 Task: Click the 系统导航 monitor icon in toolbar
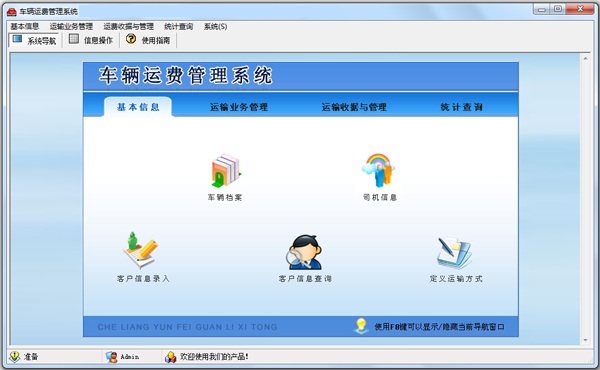point(17,39)
